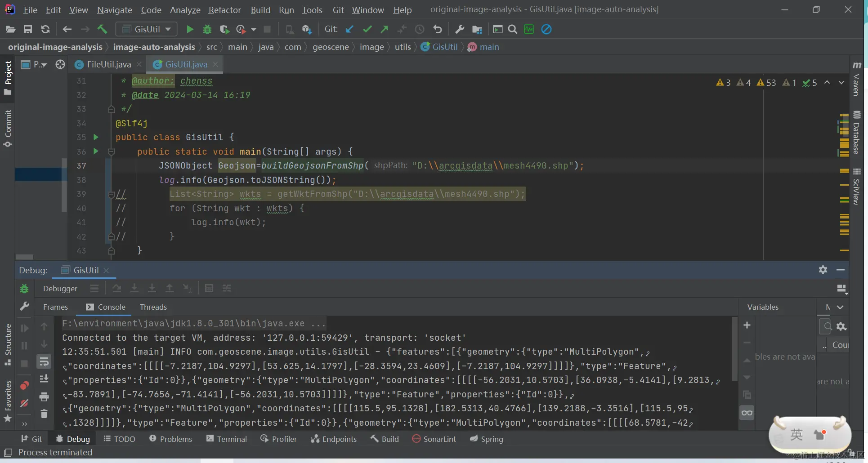Run with coverage shield icon
This screenshot has height=463, width=868.
(x=224, y=29)
